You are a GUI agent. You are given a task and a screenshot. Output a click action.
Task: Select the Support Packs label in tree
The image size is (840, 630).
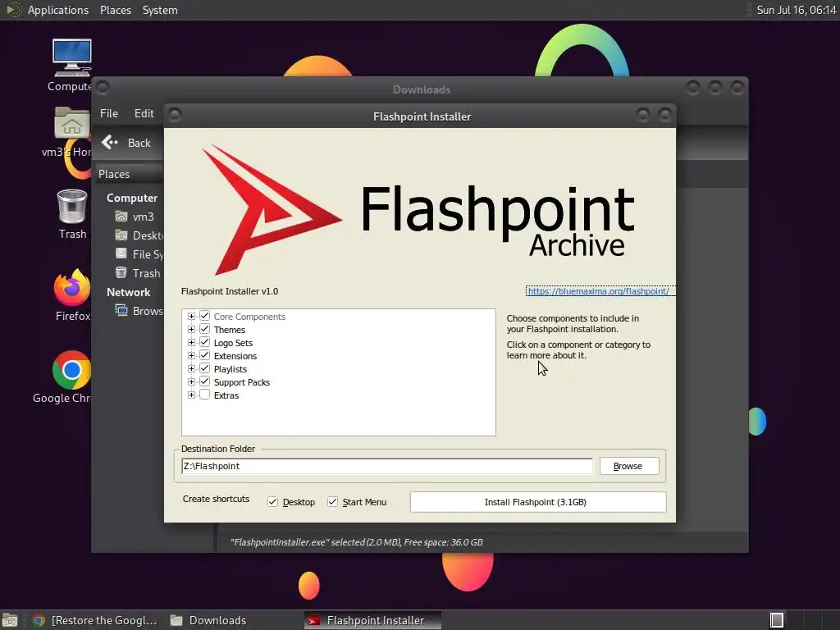click(242, 382)
